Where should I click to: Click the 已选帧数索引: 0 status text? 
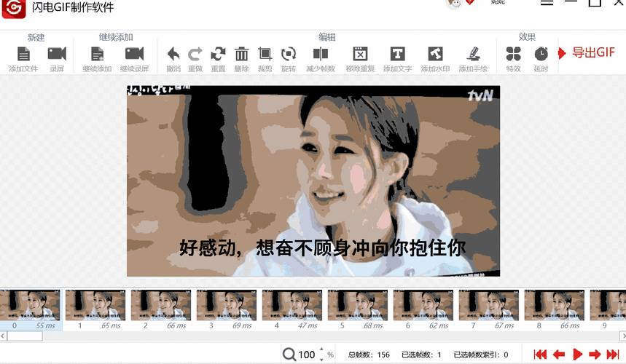(481, 355)
